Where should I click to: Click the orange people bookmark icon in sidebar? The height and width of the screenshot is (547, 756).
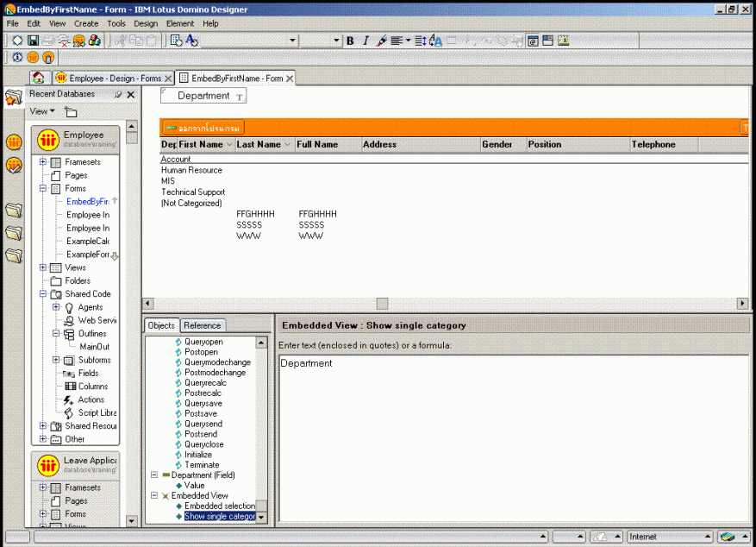(x=14, y=141)
